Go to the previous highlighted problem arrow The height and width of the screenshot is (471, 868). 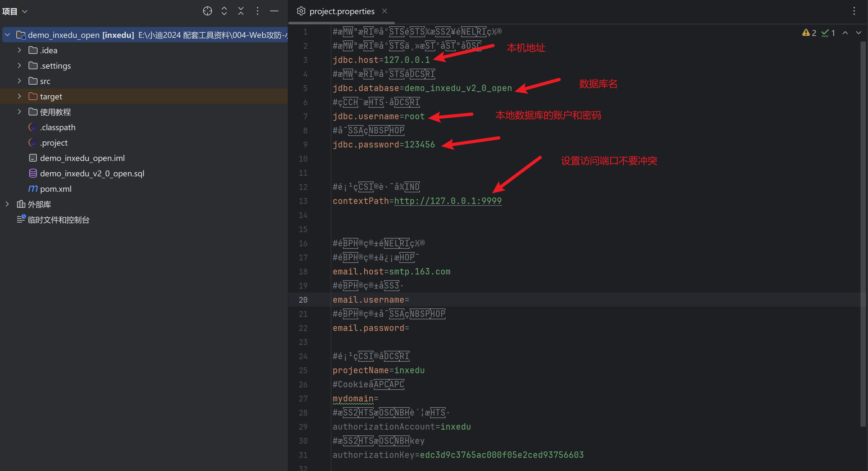point(845,33)
